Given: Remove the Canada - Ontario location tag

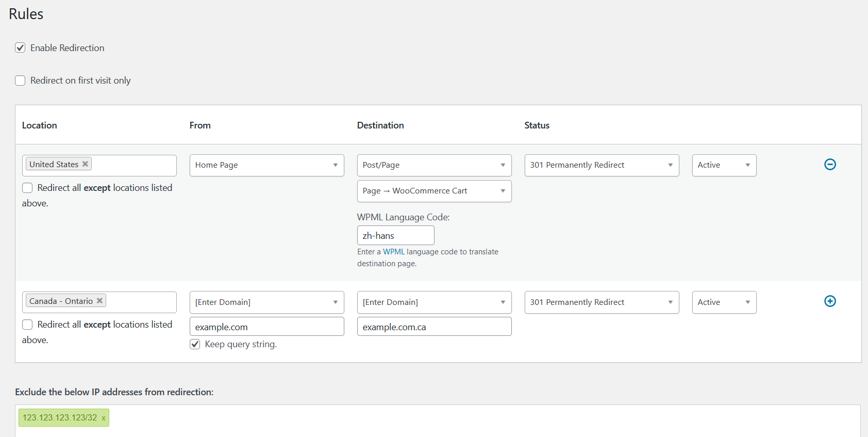Looking at the screenshot, I should pyautogui.click(x=100, y=301).
